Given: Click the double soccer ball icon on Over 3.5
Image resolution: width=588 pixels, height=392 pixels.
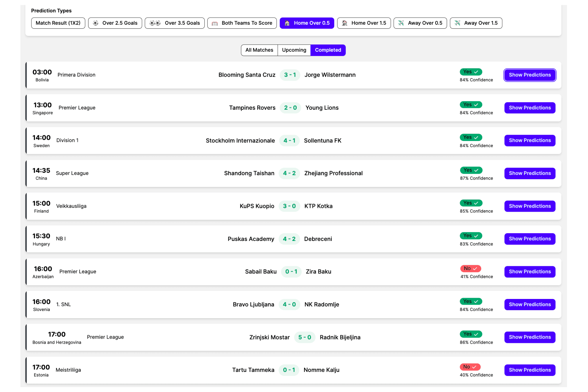Looking at the screenshot, I should tap(155, 23).
